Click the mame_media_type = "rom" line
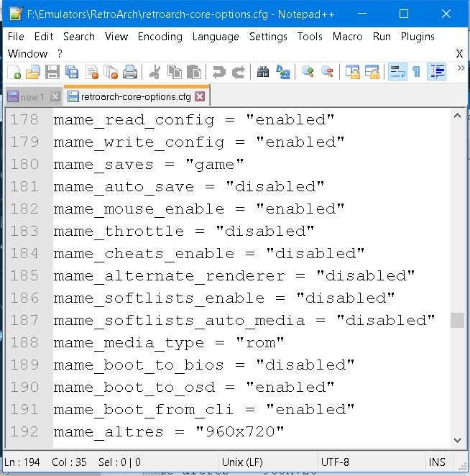The height and width of the screenshot is (476, 470). (x=169, y=343)
